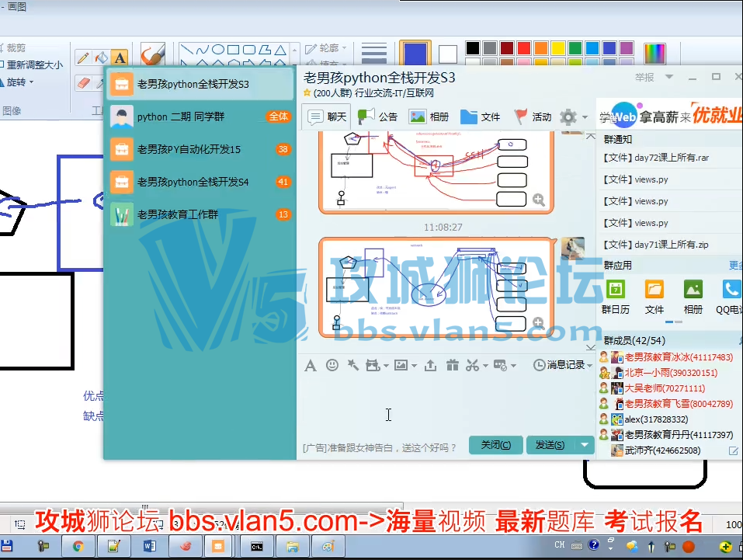743x560 pixels.
Task: Select the Text tool in Paint
Action: (x=120, y=57)
